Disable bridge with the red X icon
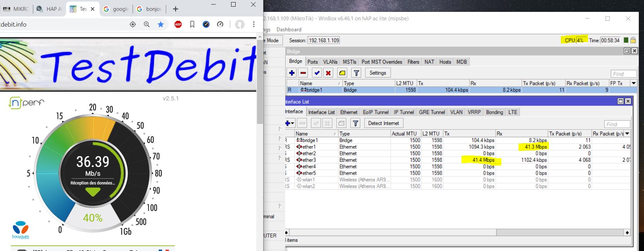This screenshot has height=251, width=644. click(328, 73)
